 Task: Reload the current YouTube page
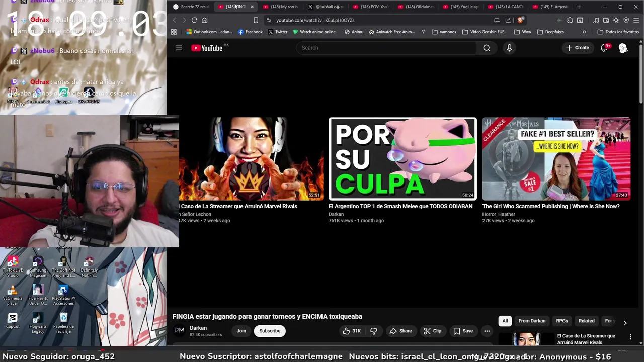pos(194,20)
